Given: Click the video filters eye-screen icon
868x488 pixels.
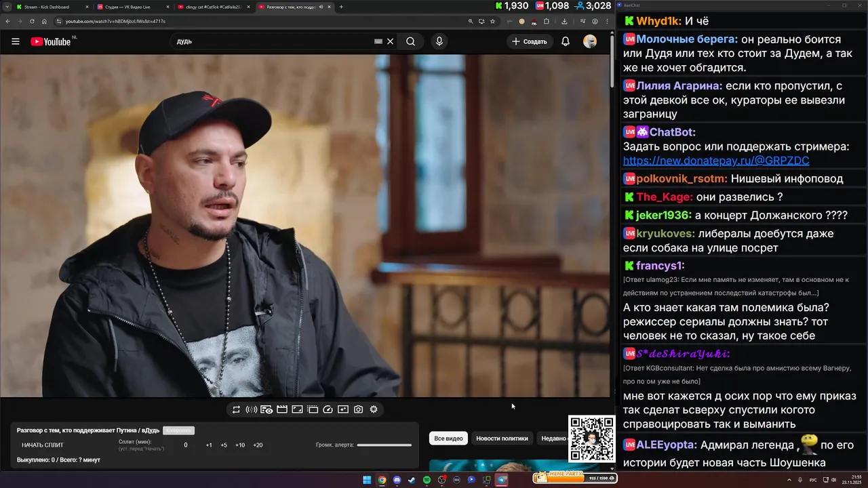Looking at the screenshot, I should tap(267, 409).
